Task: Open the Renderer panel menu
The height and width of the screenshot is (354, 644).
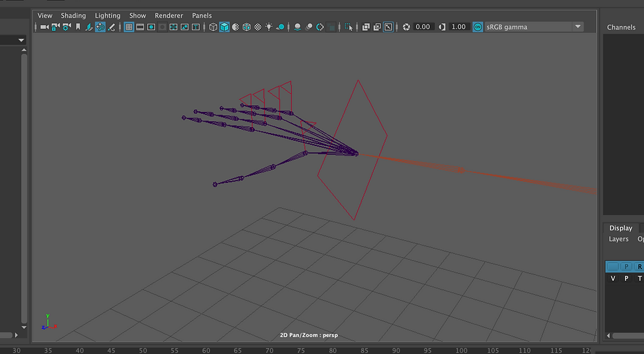Action: tap(169, 16)
